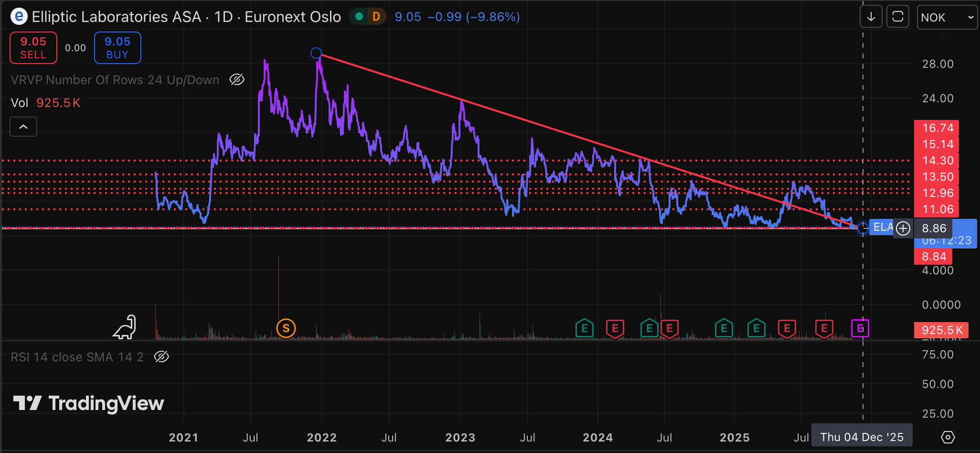The height and width of the screenshot is (453, 980).
Task: Open the NOK currency dropdown
Action: (947, 18)
